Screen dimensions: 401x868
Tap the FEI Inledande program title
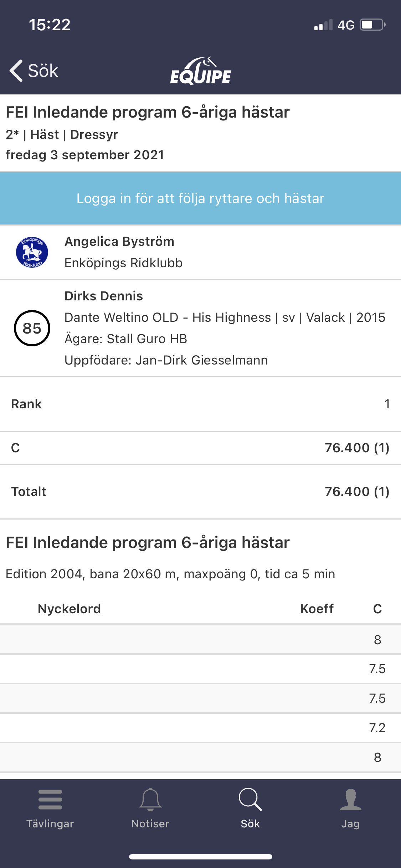click(x=148, y=112)
